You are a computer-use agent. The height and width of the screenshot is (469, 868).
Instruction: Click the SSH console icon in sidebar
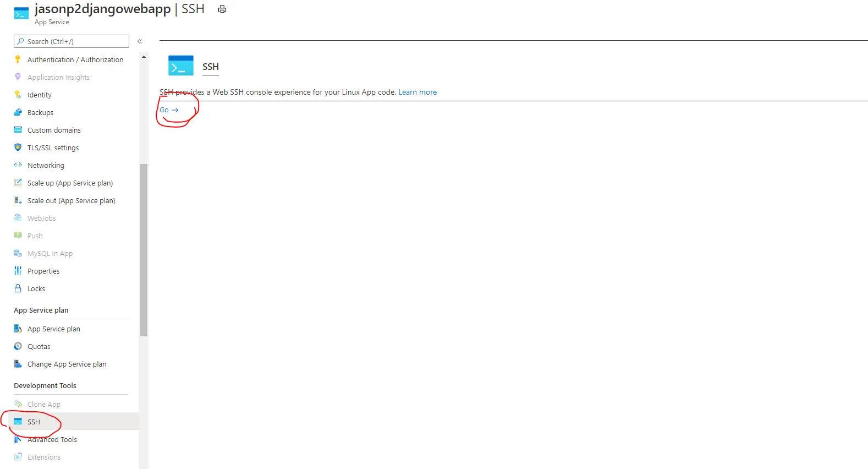(18, 422)
